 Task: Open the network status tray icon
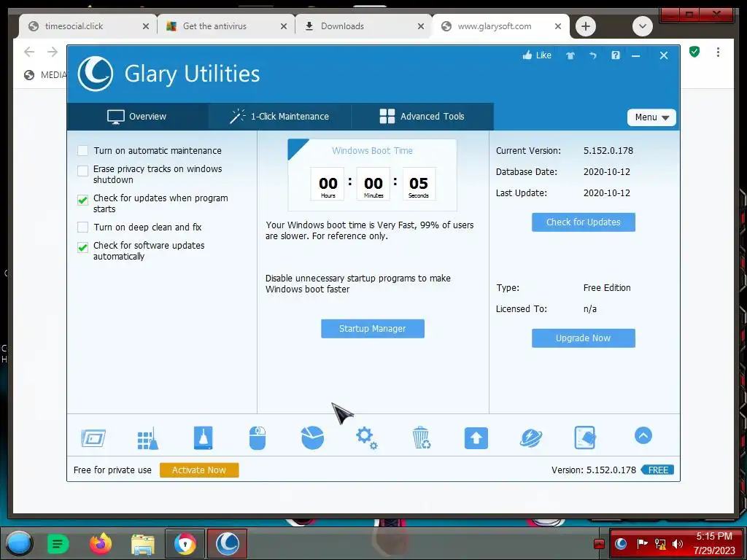click(x=660, y=544)
